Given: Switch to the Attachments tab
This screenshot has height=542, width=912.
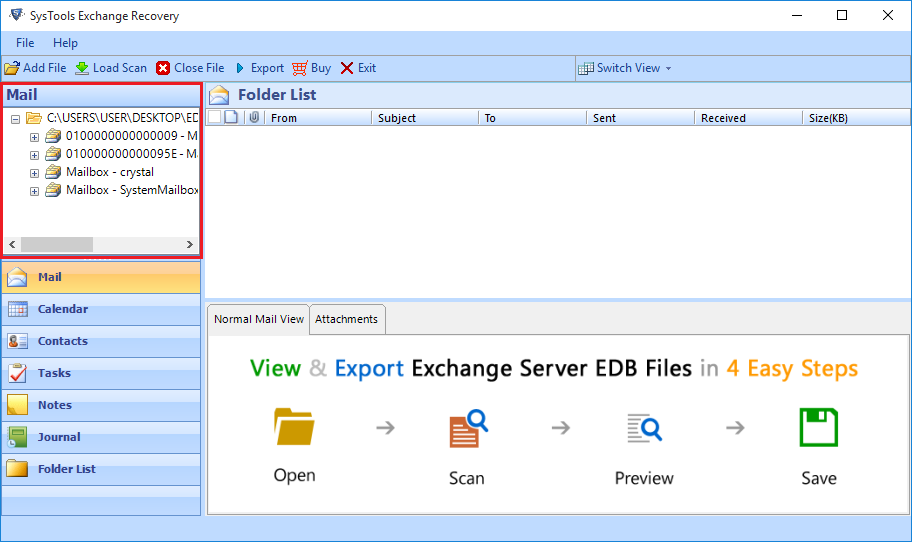Looking at the screenshot, I should pos(347,319).
